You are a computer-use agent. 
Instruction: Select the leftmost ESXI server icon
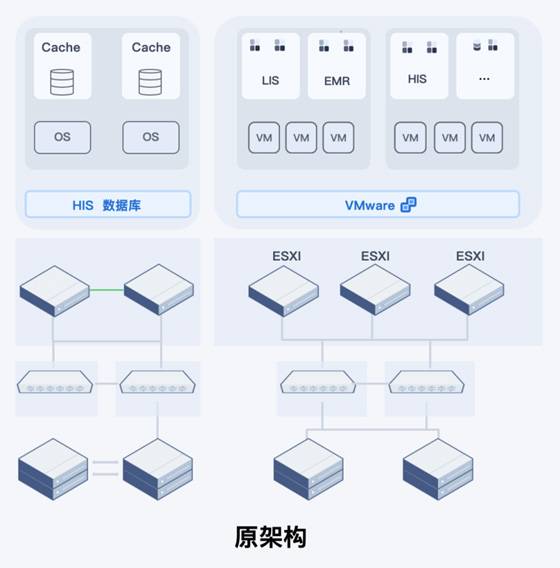click(x=284, y=290)
